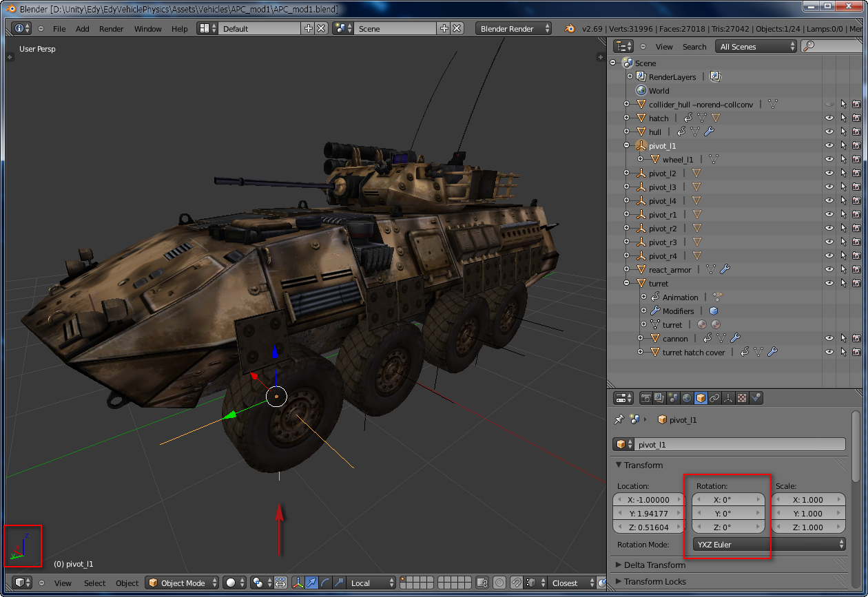
Task: Open the Outliner editor type selector
Action: click(x=623, y=47)
